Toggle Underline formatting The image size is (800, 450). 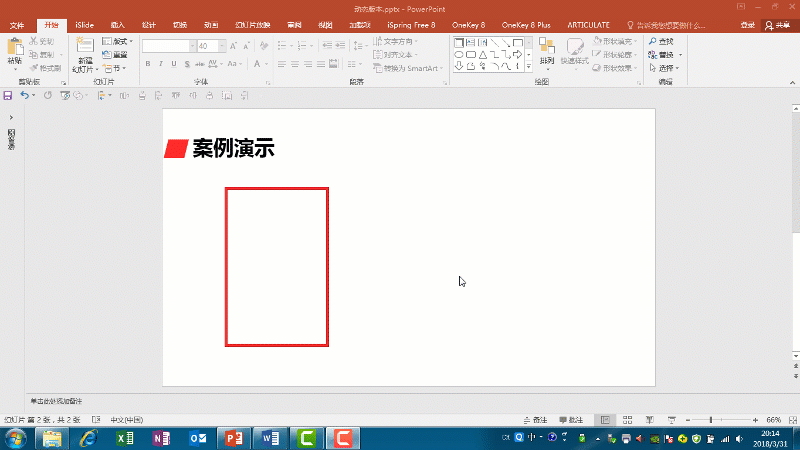174,64
